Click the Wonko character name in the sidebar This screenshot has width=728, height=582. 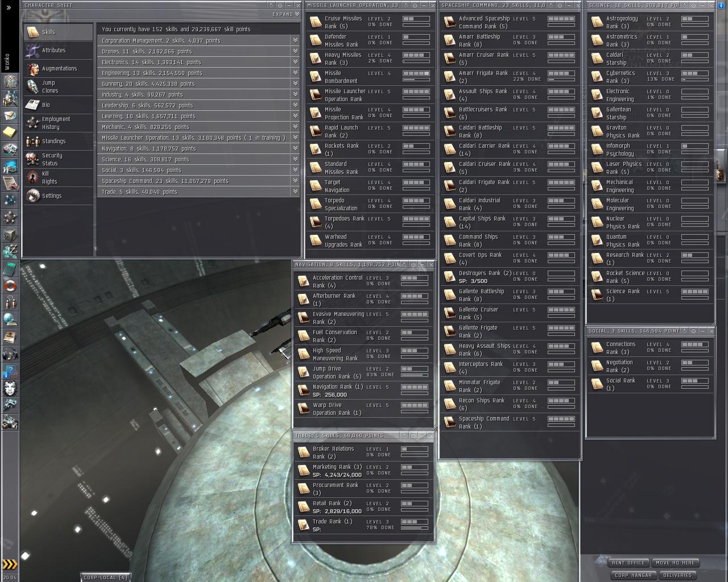(x=7, y=62)
